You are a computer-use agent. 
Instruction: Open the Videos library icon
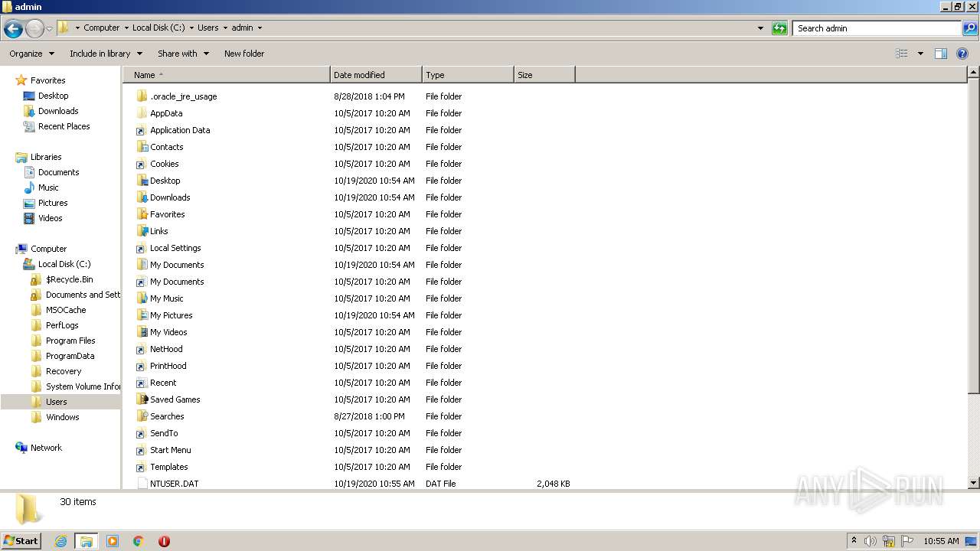[29, 218]
